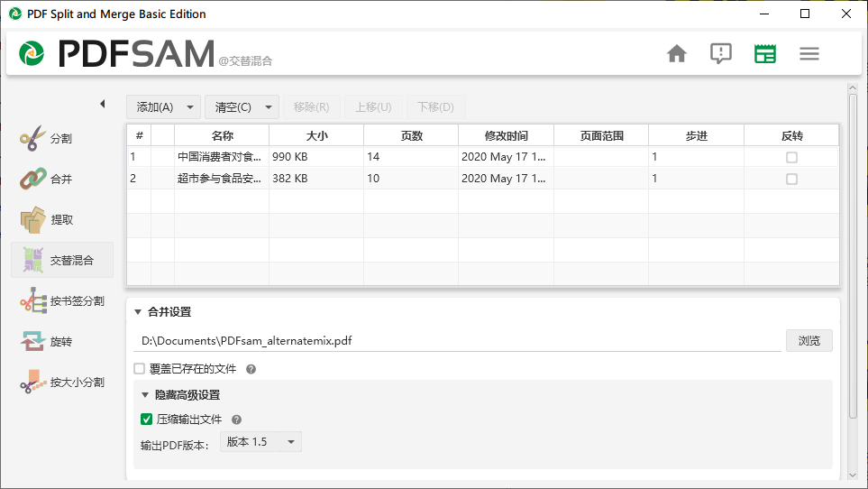Click the PDFsam logo in header
Image resolution: width=868 pixels, height=489 pixels.
116,53
